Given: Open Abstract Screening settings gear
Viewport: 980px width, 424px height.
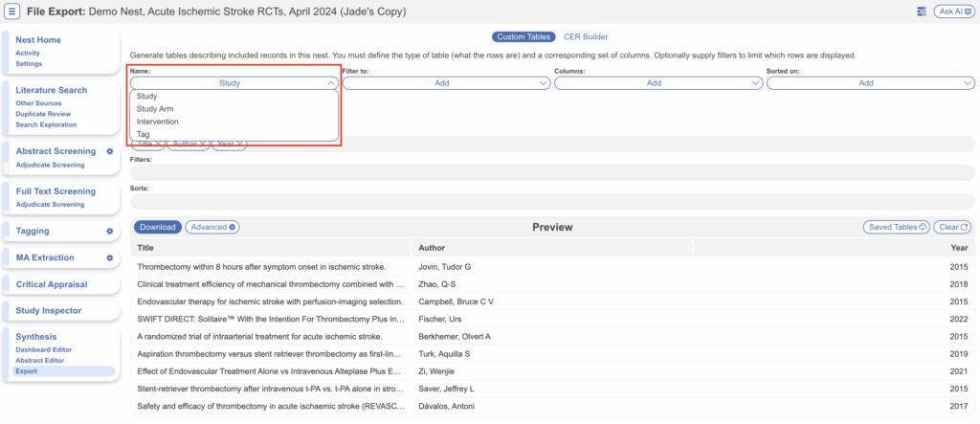Looking at the screenshot, I should click(110, 151).
